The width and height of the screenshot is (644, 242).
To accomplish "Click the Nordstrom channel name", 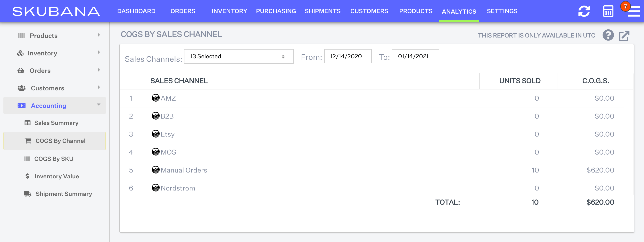I will (178, 188).
